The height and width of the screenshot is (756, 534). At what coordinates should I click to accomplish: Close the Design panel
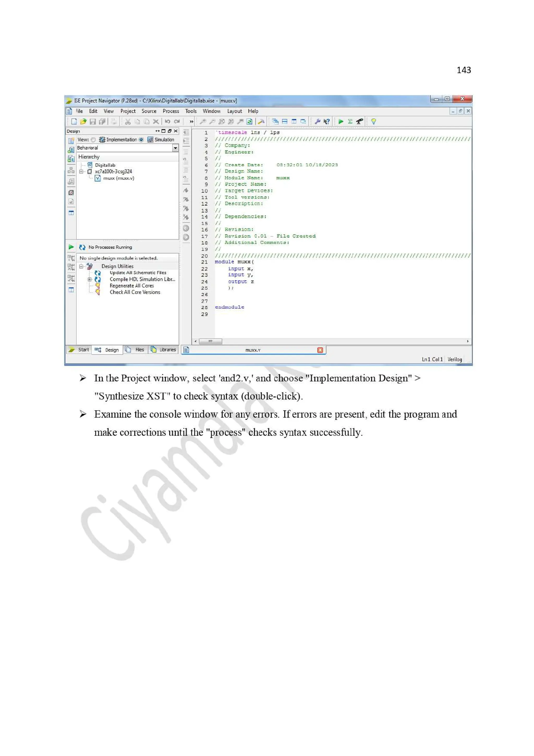(176, 131)
